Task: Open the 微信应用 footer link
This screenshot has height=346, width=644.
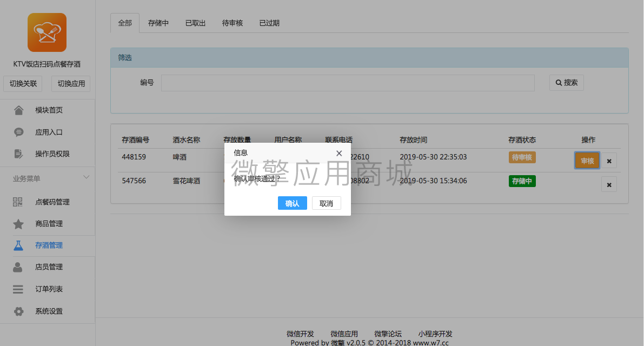Action: (344, 334)
